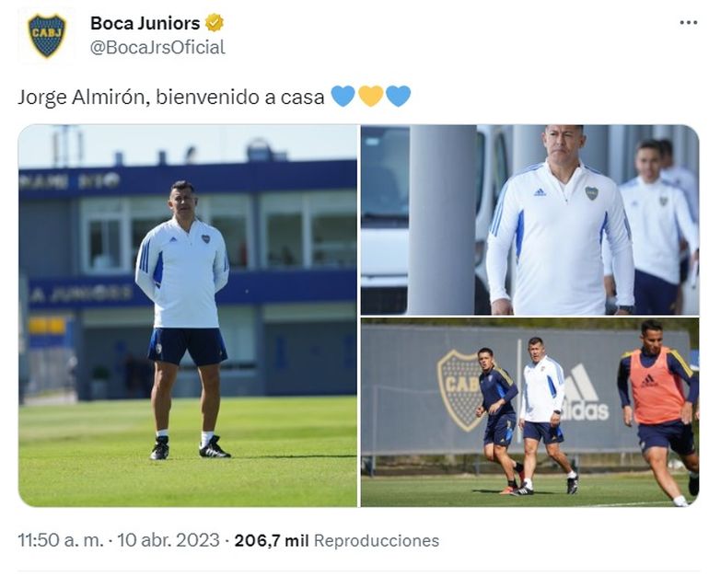The image size is (709, 588).
Task: Click the gold verified badge icon
Action: 215,23
